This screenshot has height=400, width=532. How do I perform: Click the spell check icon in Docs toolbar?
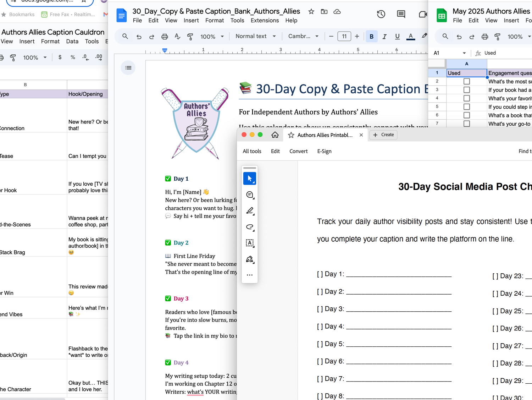177,36
